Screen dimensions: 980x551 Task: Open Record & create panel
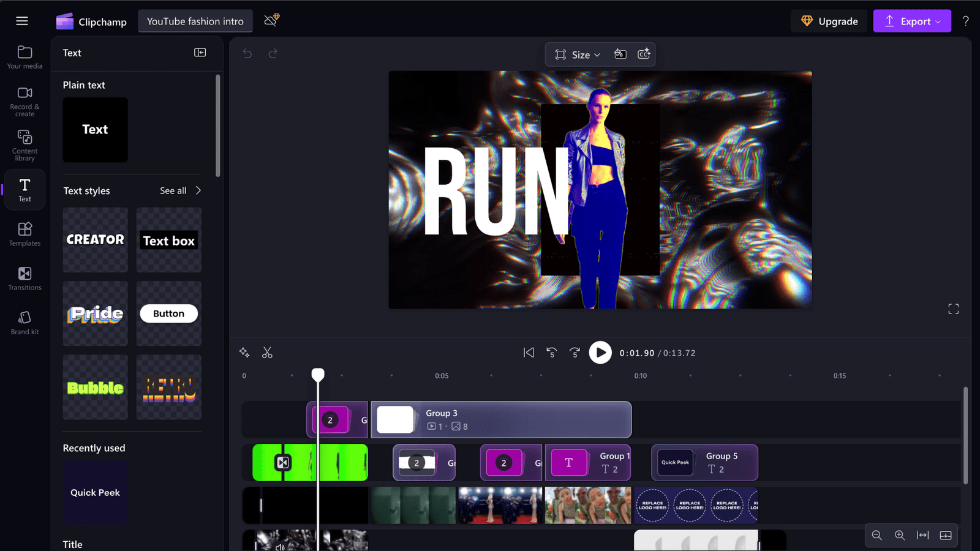coord(24,101)
